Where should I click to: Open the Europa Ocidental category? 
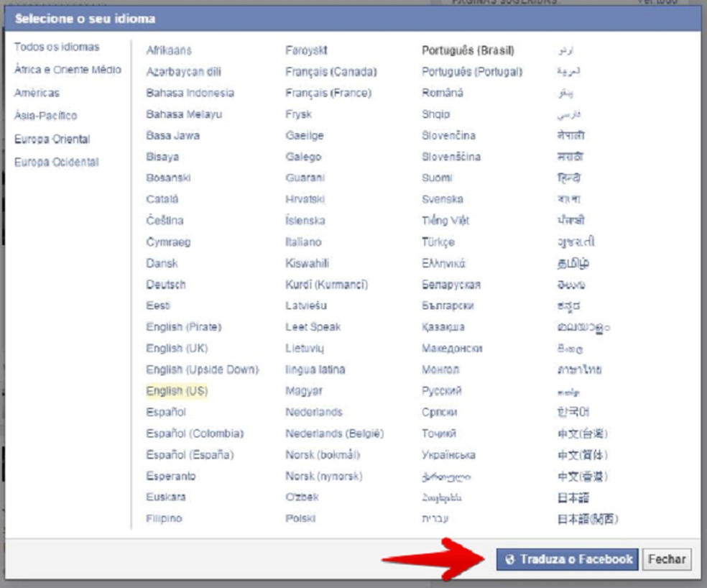click(x=56, y=162)
